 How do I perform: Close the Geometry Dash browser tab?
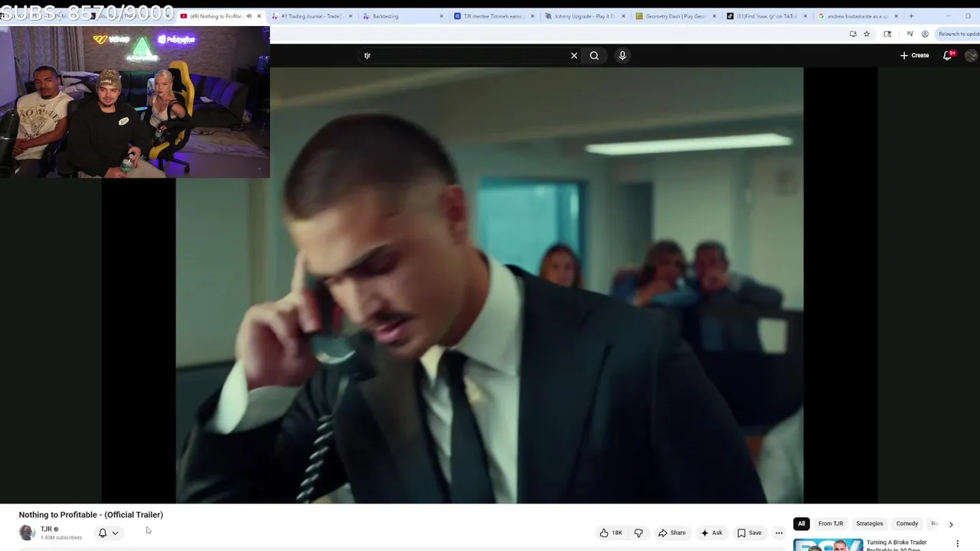(714, 16)
